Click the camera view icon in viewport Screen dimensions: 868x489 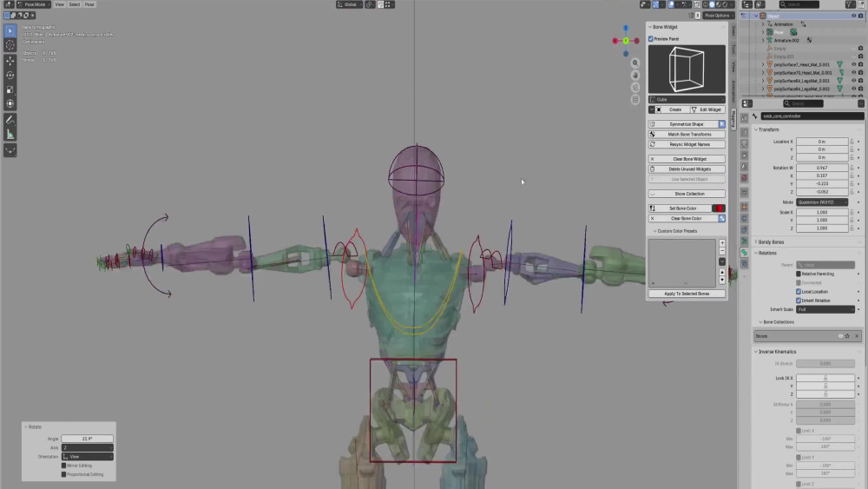pyautogui.click(x=635, y=88)
